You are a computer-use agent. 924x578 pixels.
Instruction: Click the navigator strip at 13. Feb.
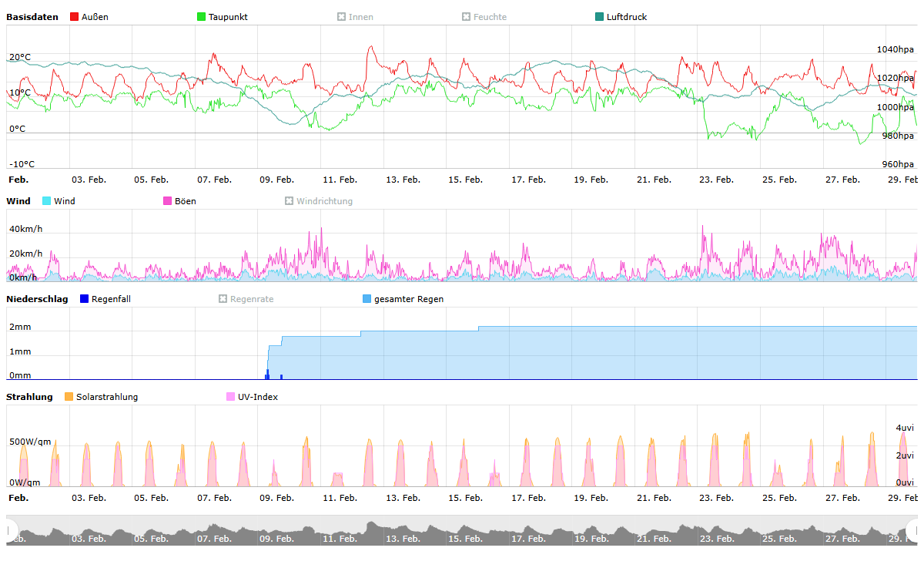coord(403,536)
